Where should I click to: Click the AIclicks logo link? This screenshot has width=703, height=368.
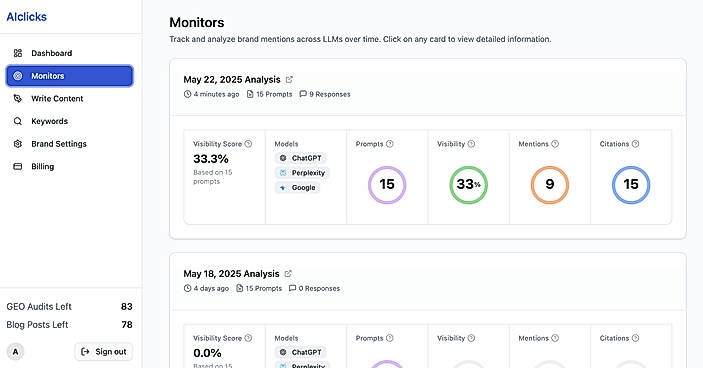click(26, 17)
